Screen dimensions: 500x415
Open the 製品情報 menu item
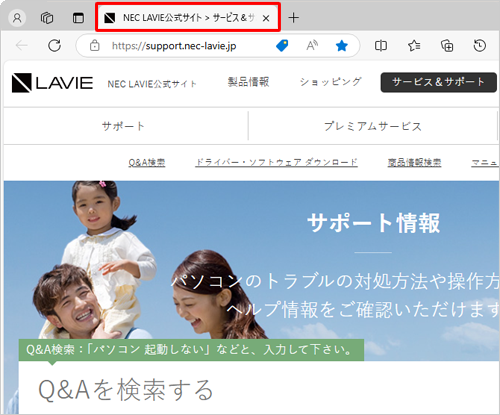click(x=248, y=82)
